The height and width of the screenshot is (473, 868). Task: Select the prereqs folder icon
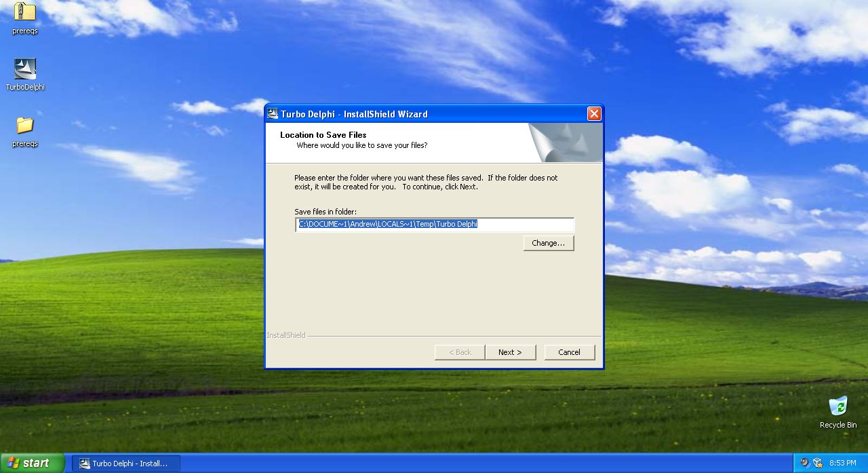(25, 126)
